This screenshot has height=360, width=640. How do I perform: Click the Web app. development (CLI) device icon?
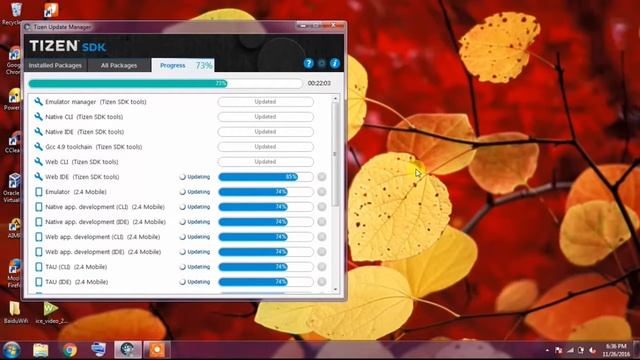[x=39, y=237]
